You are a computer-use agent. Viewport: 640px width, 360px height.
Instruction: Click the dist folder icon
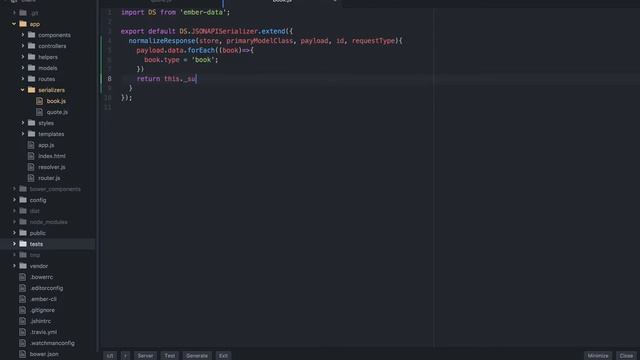23,211
